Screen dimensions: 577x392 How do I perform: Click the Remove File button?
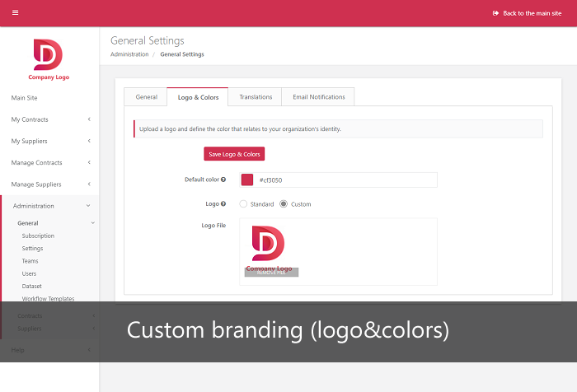point(271,273)
